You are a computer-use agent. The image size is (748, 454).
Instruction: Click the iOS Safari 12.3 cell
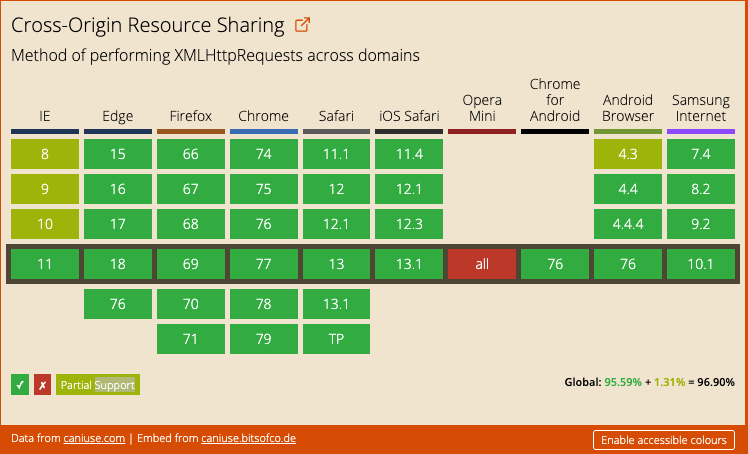409,224
